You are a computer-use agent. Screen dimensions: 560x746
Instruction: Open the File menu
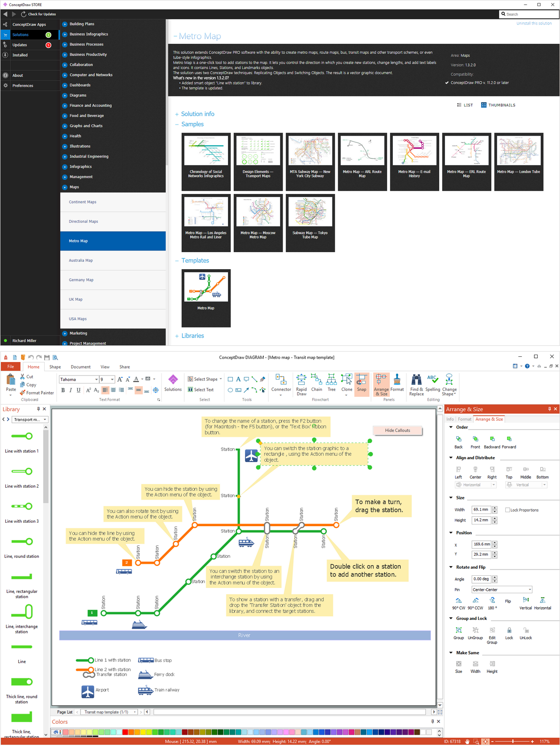[11, 367]
